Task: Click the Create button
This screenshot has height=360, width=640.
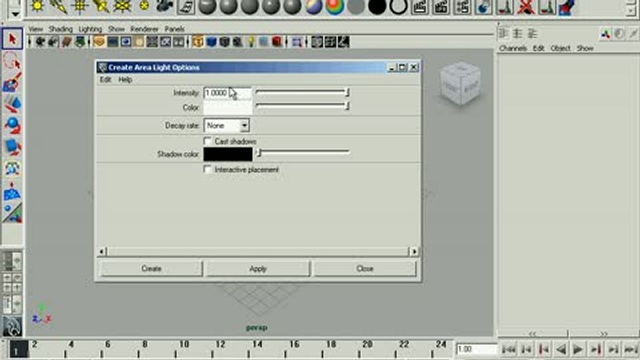Action: coord(151,269)
